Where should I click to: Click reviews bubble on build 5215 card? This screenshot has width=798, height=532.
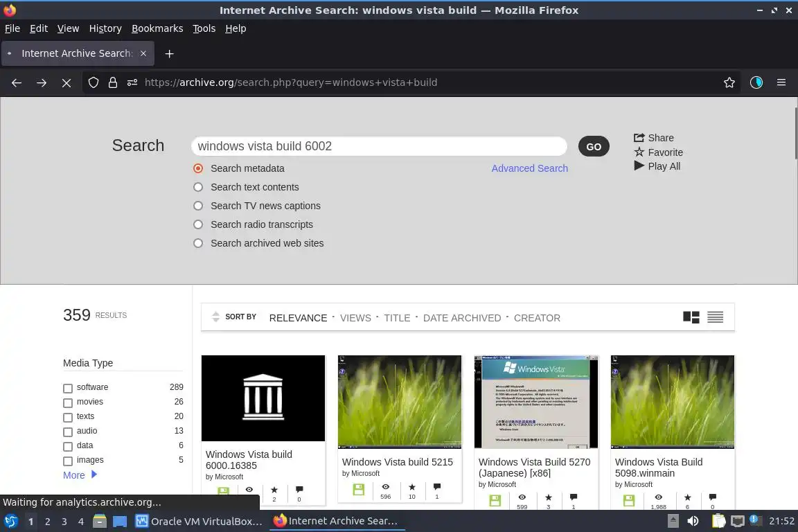[436, 487]
